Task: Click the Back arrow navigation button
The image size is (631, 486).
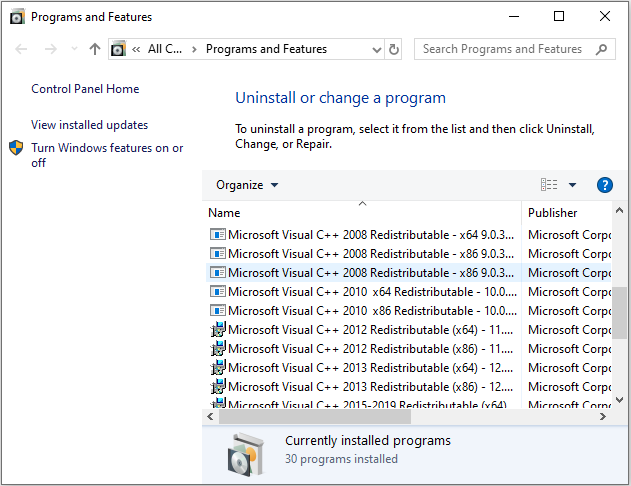Action: (22, 49)
